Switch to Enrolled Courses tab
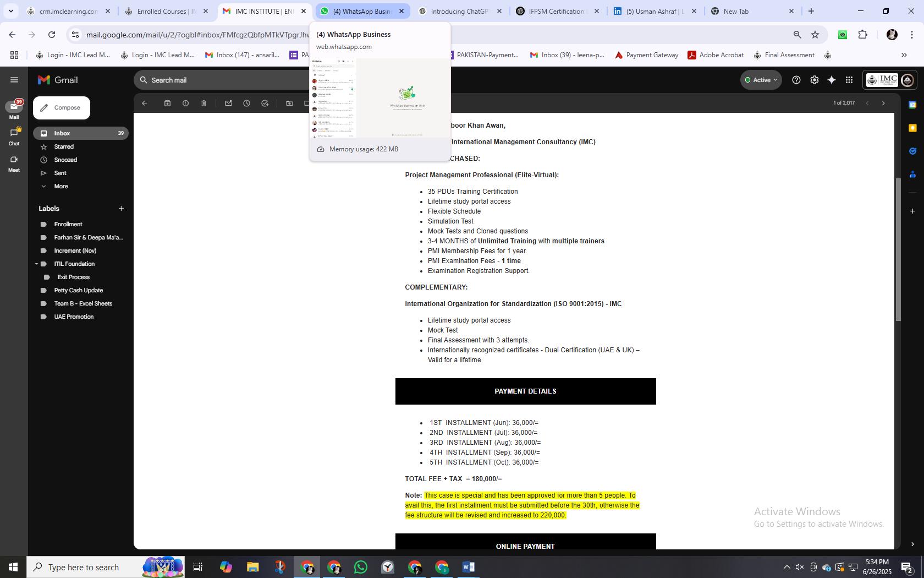The image size is (924, 578). tap(166, 11)
